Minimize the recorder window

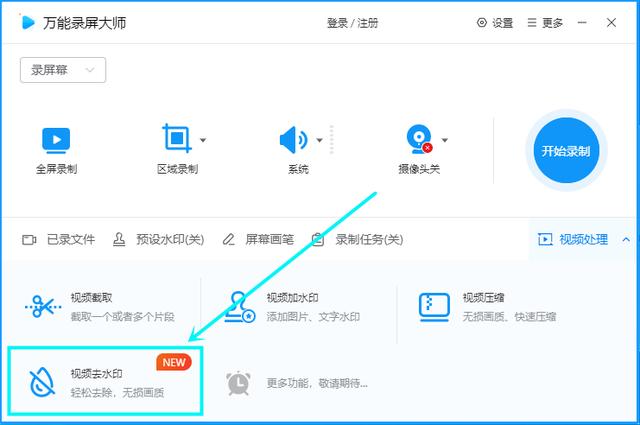pos(582,22)
